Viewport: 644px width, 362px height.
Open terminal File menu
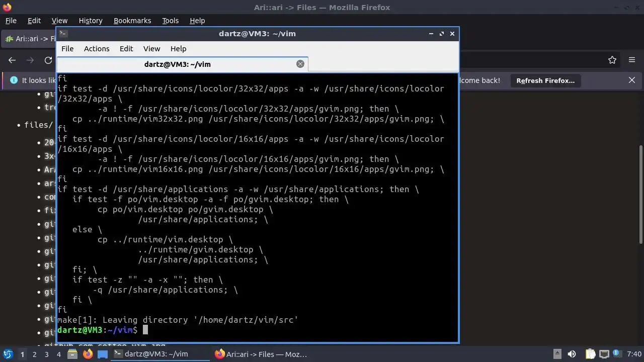point(67,49)
